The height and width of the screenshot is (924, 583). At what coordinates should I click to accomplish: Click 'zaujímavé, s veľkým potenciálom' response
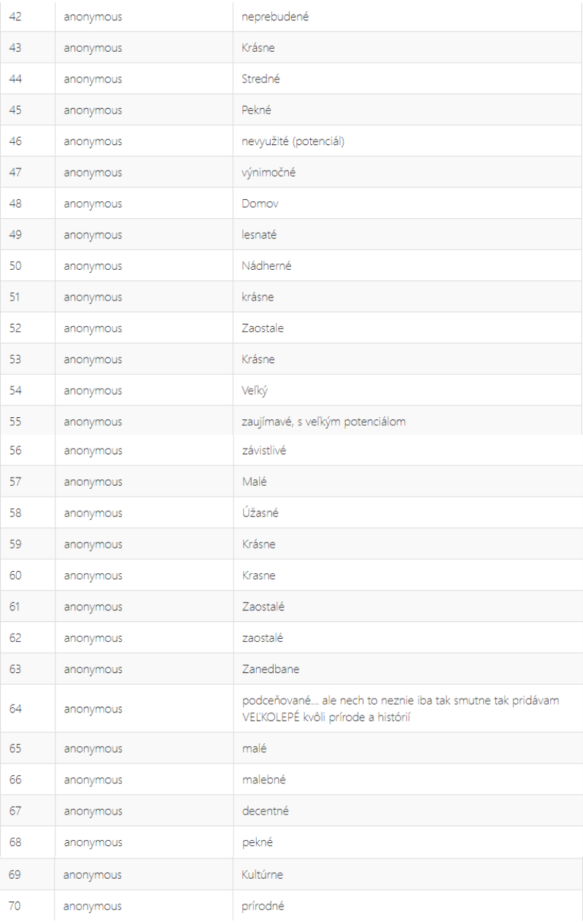[x=324, y=422]
